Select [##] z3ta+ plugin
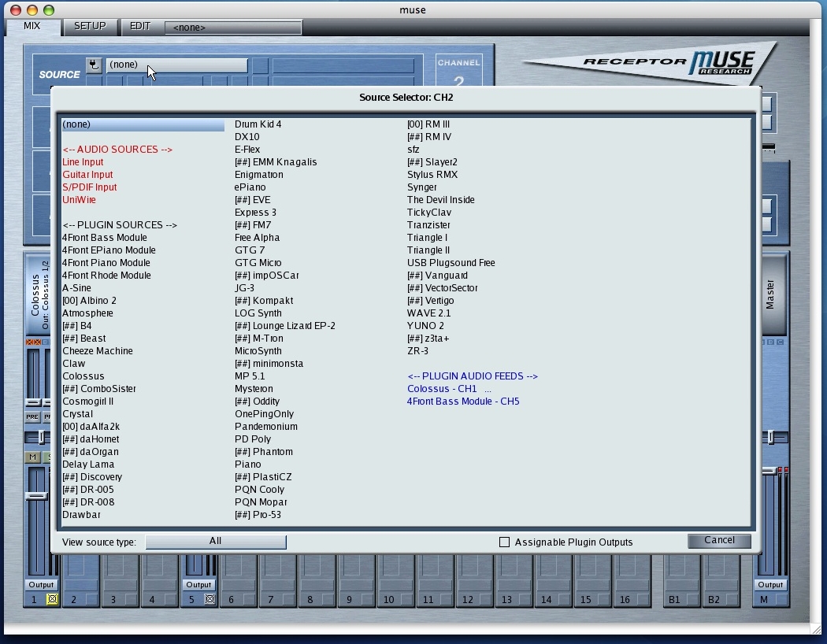The image size is (827, 644). [428, 339]
